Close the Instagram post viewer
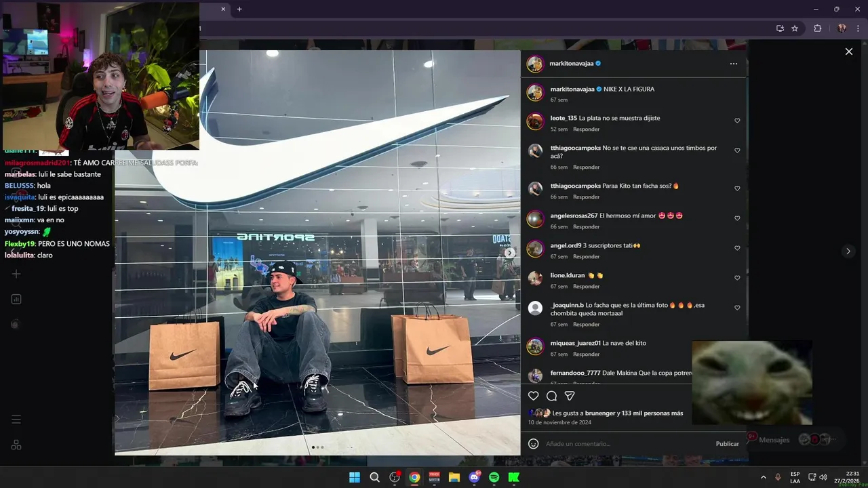 click(848, 52)
